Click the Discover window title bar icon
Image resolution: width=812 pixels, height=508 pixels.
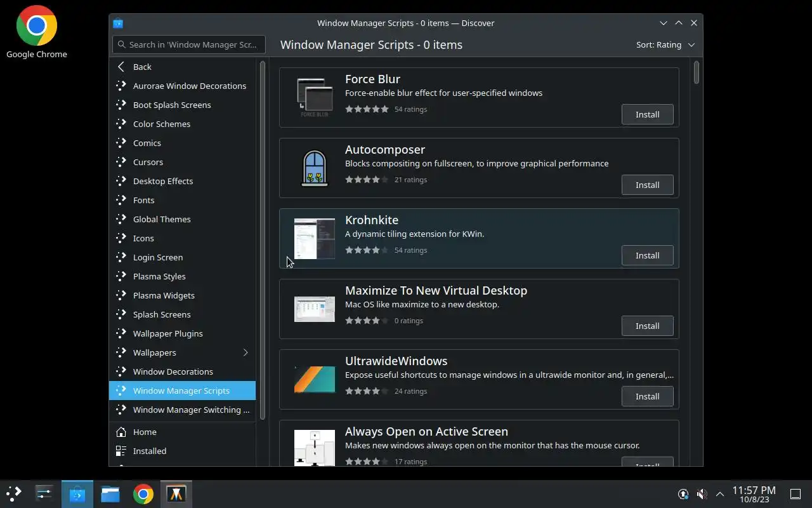[x=118, y=23]
